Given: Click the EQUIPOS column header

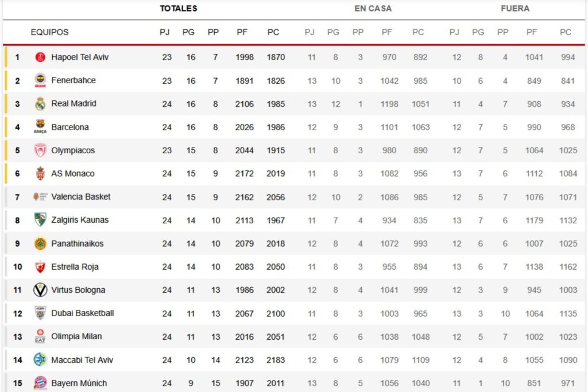Looking at the screenshot, I should coord(49,32).
